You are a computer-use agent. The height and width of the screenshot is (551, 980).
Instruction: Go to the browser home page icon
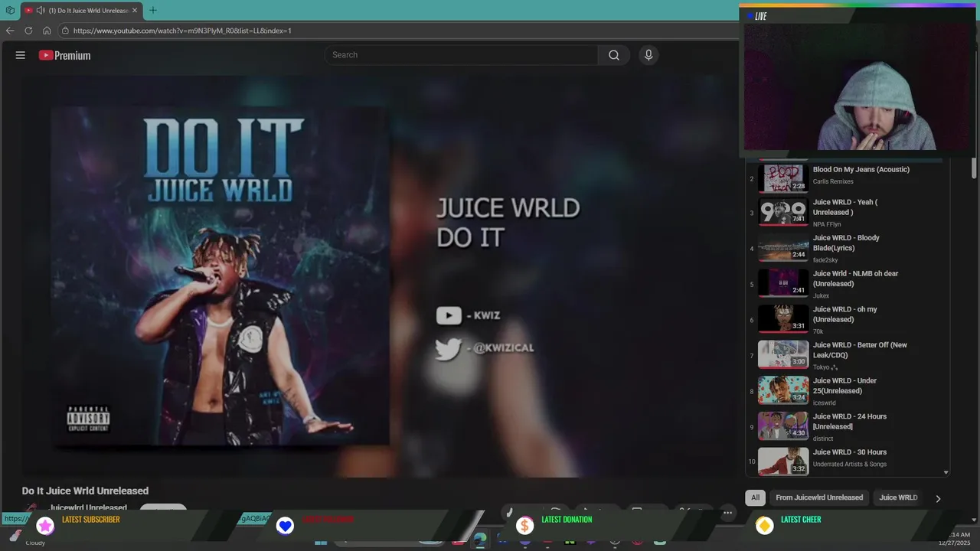[x=47, y=31]
